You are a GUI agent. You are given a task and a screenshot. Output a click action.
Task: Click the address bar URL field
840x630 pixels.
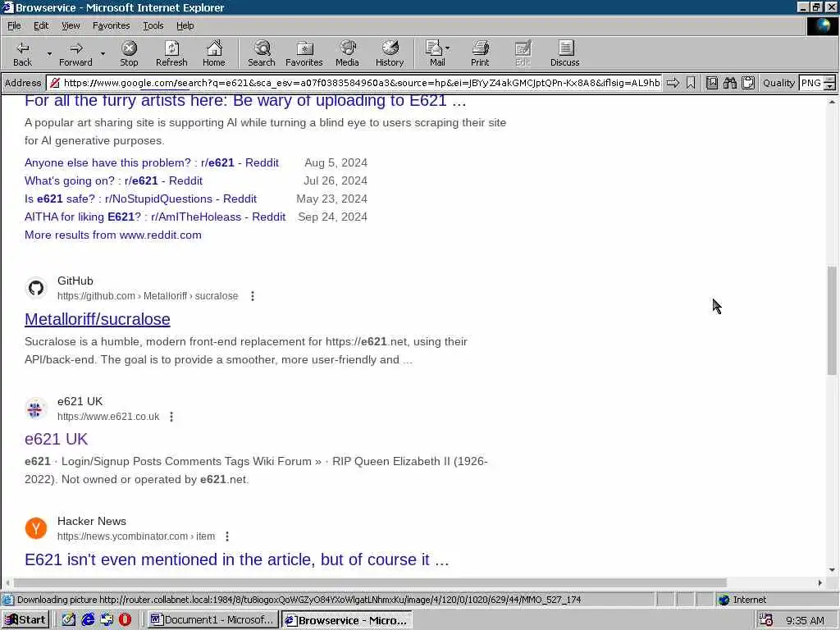coord(354,83)
